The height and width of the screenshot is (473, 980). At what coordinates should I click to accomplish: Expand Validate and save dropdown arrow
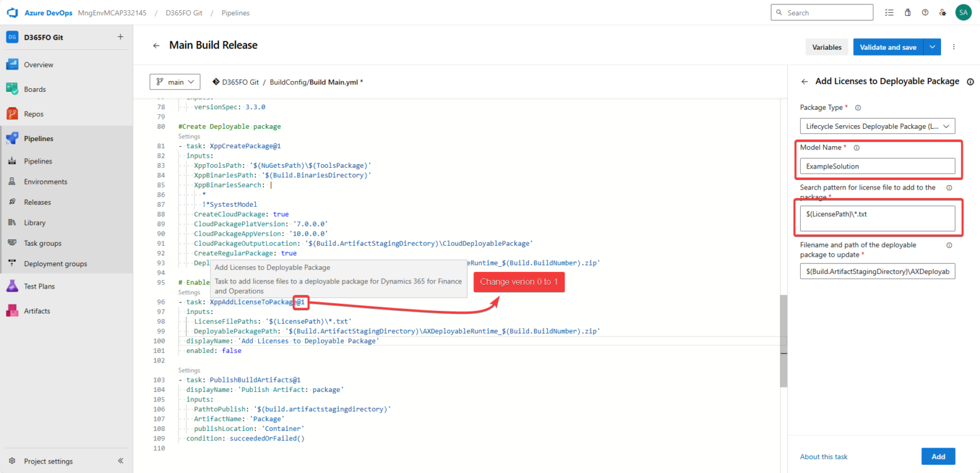coord(932,47)
